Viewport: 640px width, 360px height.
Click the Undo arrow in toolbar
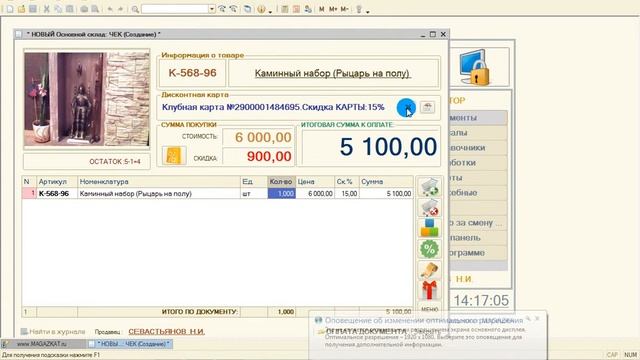[110, 9]
